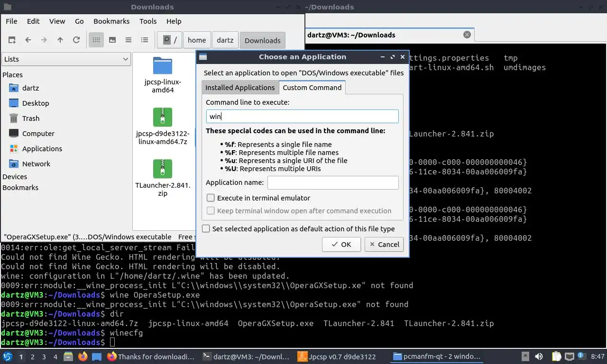Go back using the toolbar arrow
Image resolution: width=607 pixels, height=364 pixels.
click(x=28, y=40)
